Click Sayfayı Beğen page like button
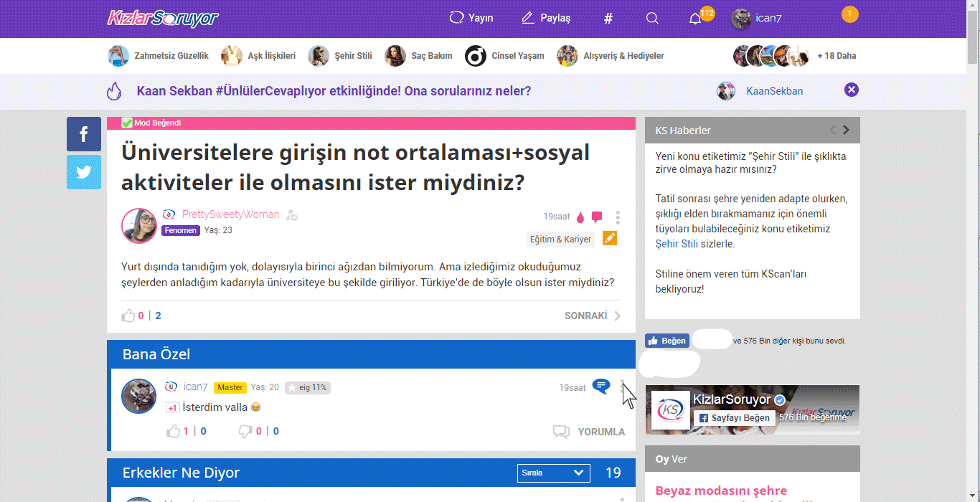The height and width of the screenshot is (502, 980). click(734, 417)
